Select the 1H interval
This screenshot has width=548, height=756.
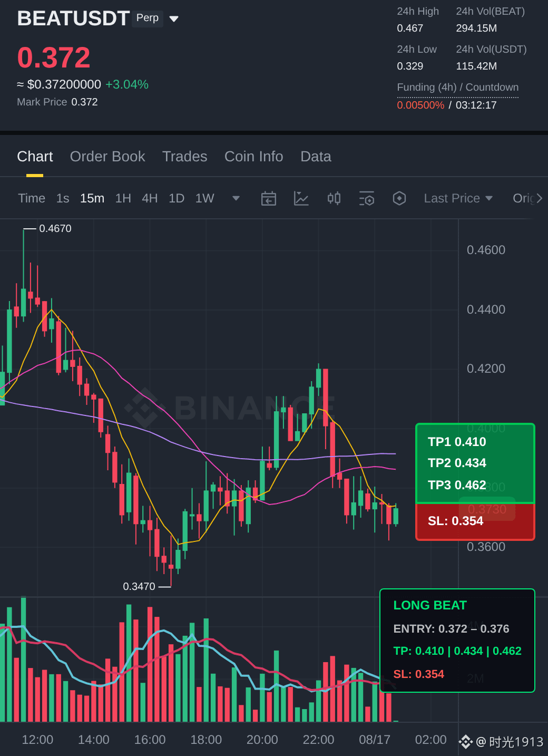[123, 198]
